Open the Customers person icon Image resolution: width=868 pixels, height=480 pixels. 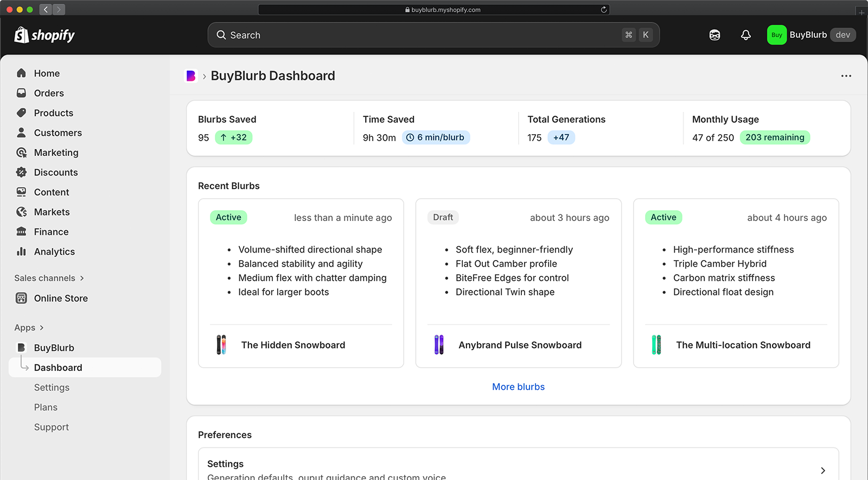tap(21, 132)
